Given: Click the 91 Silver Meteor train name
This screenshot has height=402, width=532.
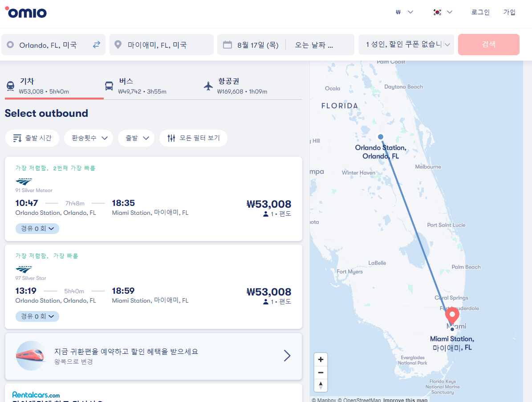Looking at the screenshot, I should pyautogui.click(x=34, y=190).
